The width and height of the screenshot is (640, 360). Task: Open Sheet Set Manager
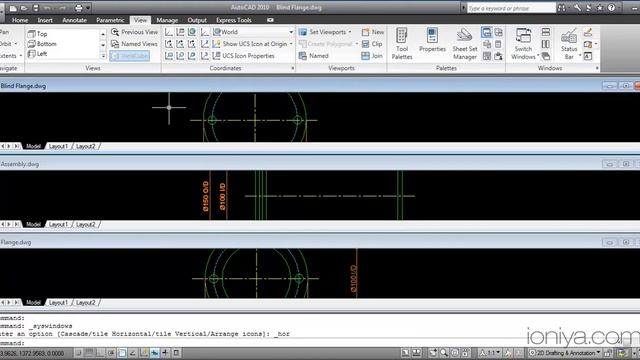tap(464, 44)
